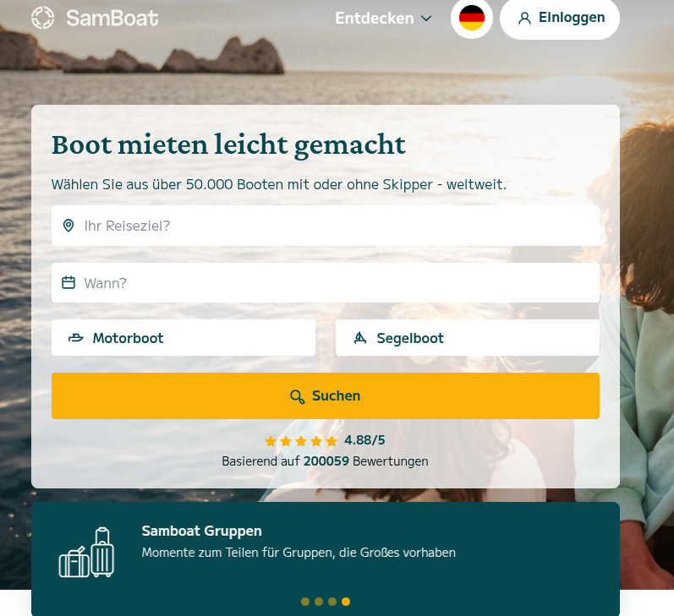Expand the Entdecken dropdown menu
This screenshot has width=674, height=616.
point(375,18)
